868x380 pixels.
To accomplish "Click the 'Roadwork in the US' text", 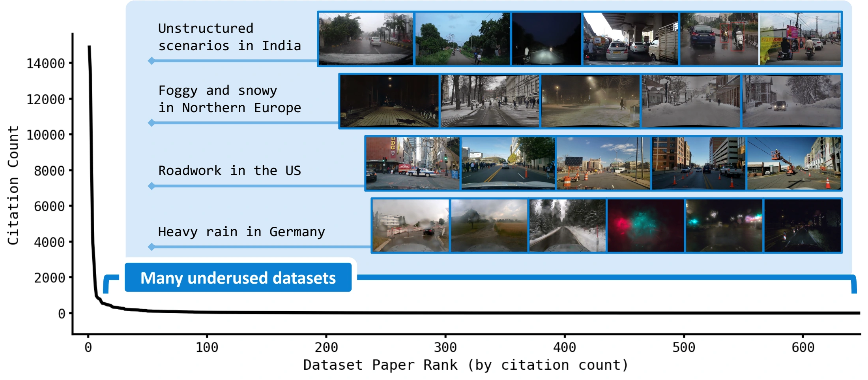I will [x=230, y=171].
